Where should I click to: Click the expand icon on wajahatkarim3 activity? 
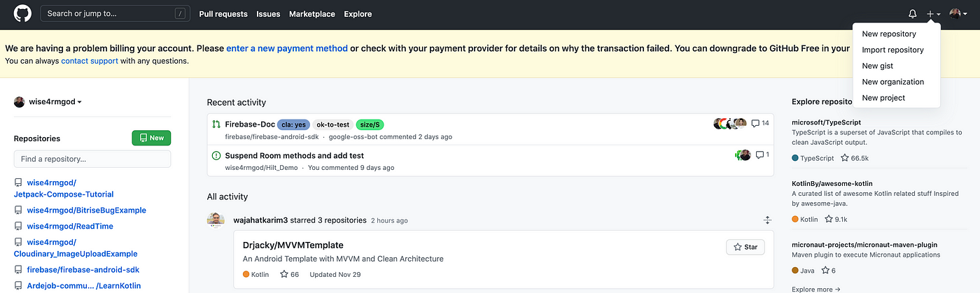pos(767,220)
